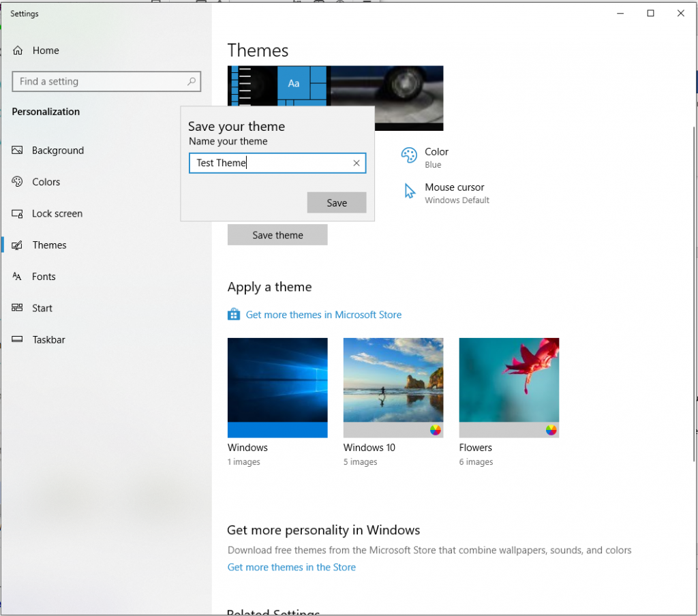Click inside the theme name text field
The height and width of the screenshot is (616, 698).
pos(273,163)
